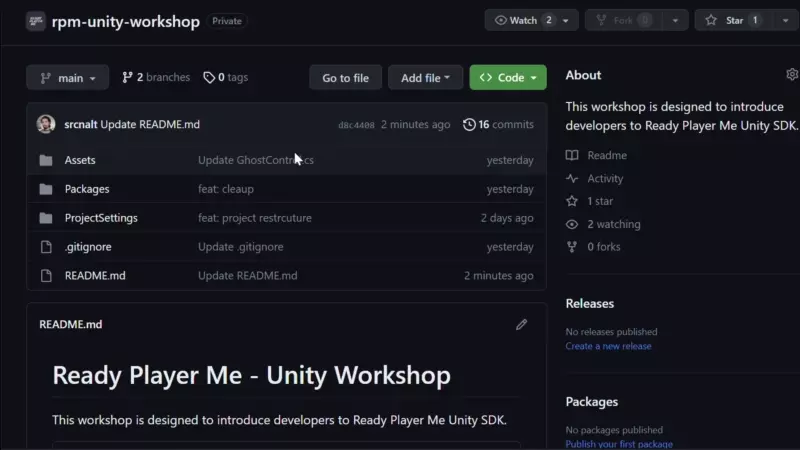Open the srcnalt author link
Viewport: 800px width, 450px height.
81,124
